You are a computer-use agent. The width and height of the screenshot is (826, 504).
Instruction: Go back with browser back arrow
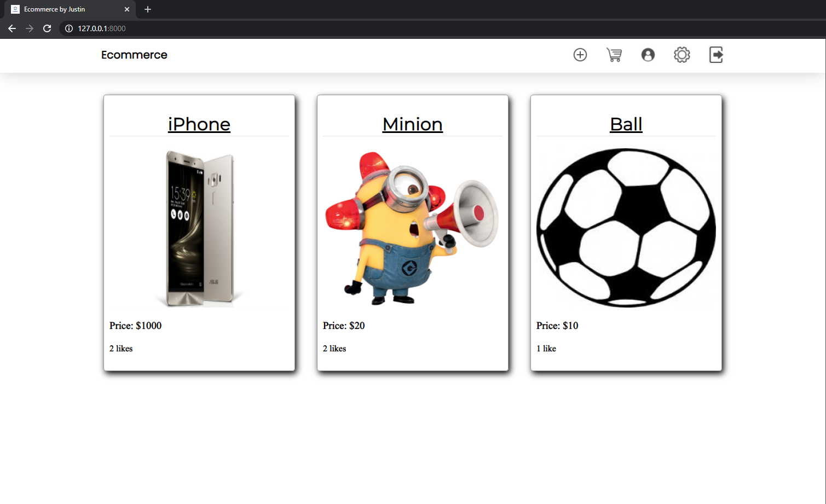[x=12, y=28]
